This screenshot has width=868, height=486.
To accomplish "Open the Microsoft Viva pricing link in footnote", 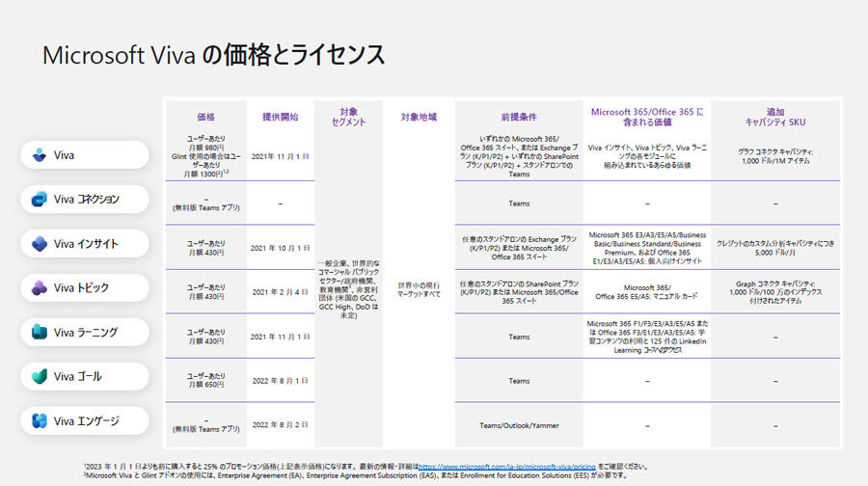I will pos(507,467).
